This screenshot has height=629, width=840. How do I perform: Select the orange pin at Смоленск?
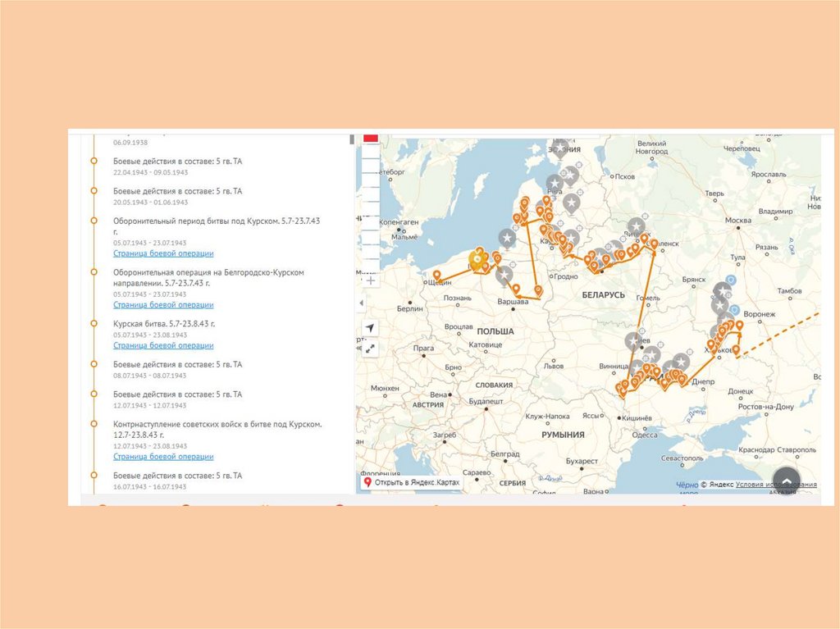(x=654, y=244)
